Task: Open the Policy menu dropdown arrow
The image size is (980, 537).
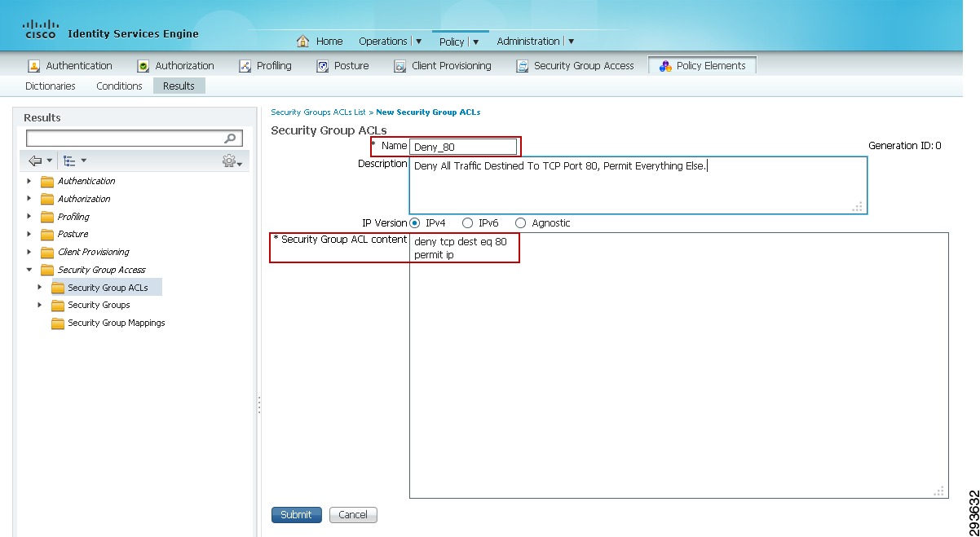Action: coord(476,42)
